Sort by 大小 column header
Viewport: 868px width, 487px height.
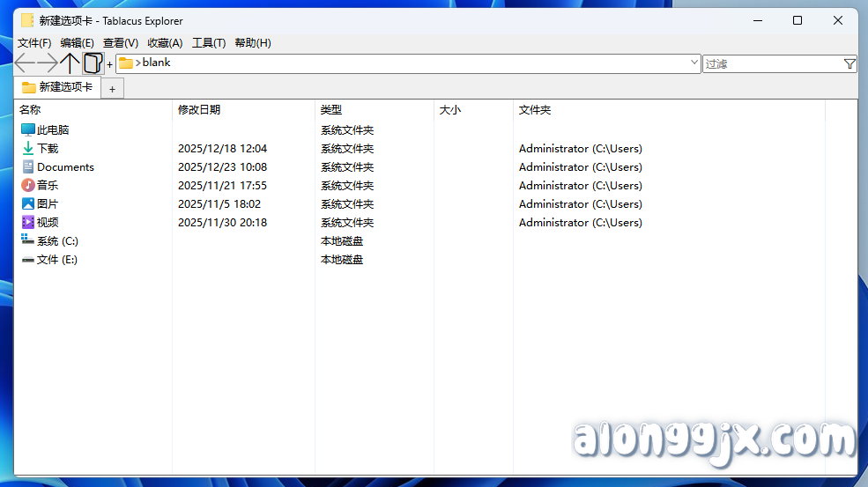click(473, 109)
